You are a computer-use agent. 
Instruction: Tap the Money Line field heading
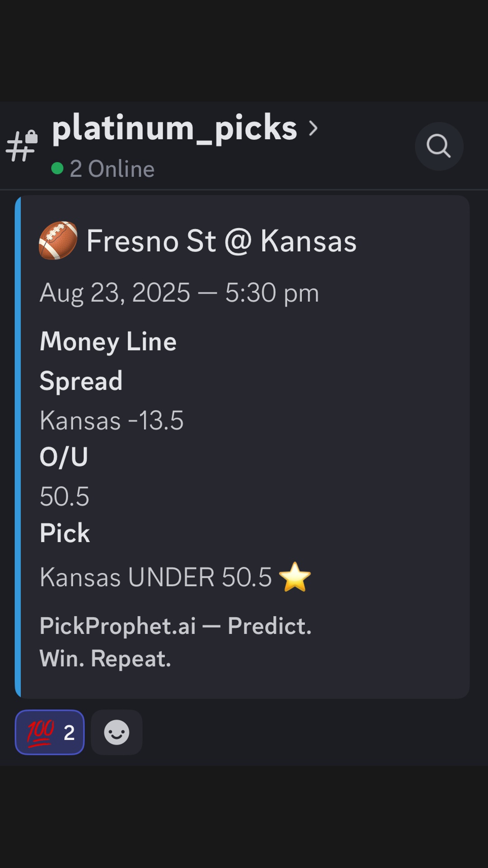pyautogui.click(x=108, y=341)
